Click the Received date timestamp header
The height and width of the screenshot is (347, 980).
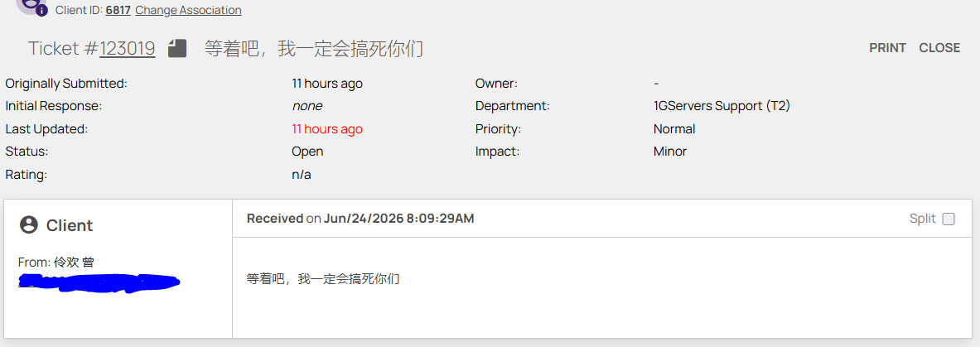[360, 218]
